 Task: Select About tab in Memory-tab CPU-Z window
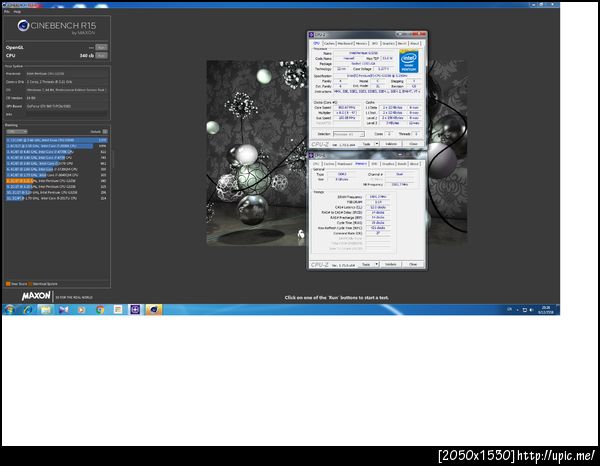tap(414, 164)
